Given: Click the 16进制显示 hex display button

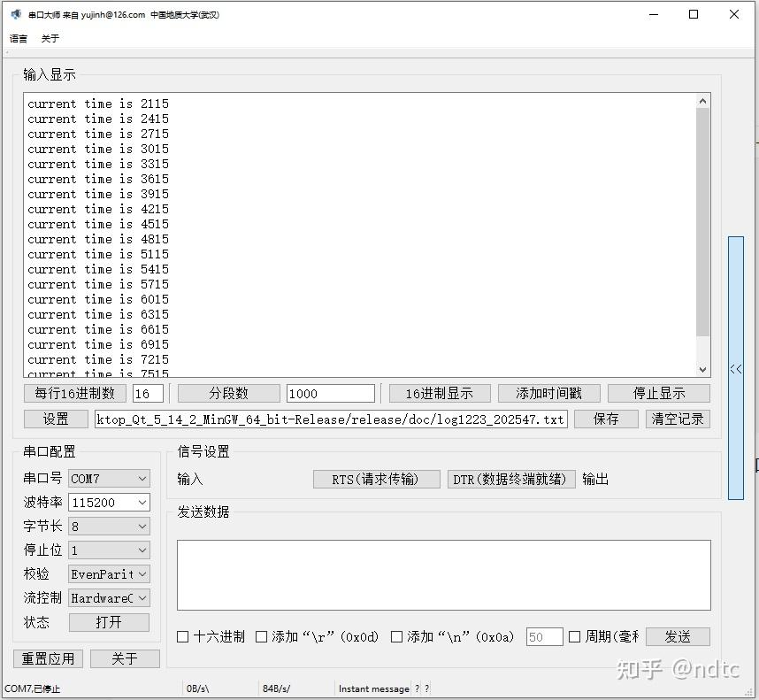Looking at the screenshot, I should click(x=439, y=393).
